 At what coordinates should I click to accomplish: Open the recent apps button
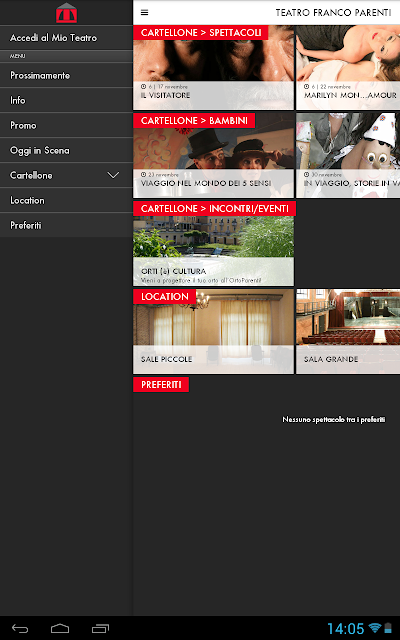100,629
